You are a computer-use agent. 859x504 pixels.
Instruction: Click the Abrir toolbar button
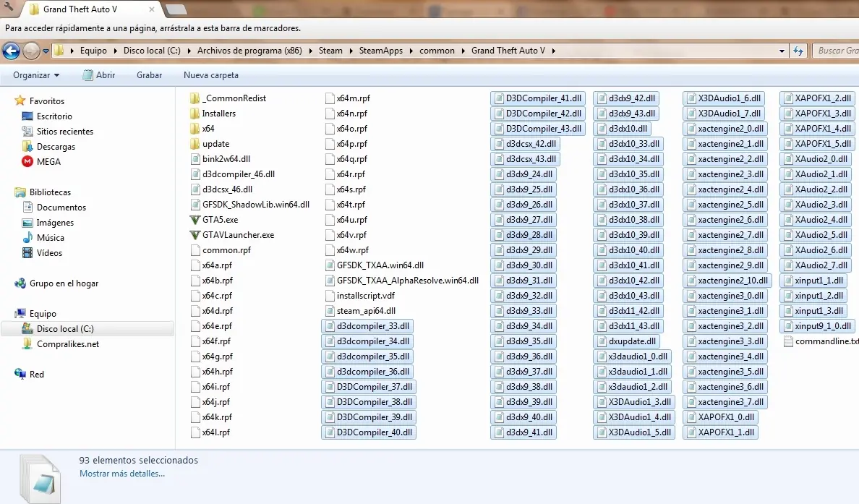point(98,75)
